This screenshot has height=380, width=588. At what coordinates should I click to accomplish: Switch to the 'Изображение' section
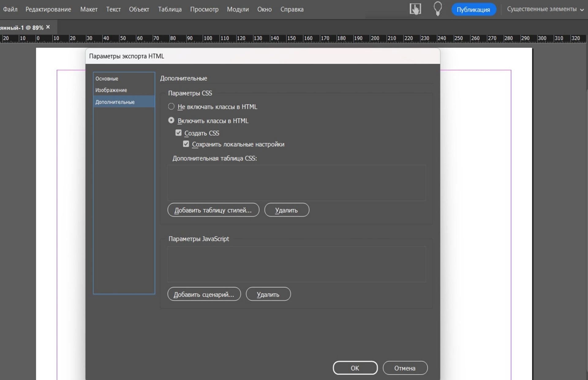(x=111, y=90)
